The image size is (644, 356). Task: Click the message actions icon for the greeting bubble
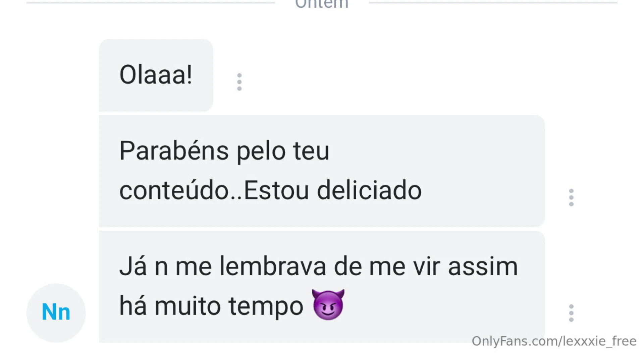pyautogui.click(x=239, y=81)
